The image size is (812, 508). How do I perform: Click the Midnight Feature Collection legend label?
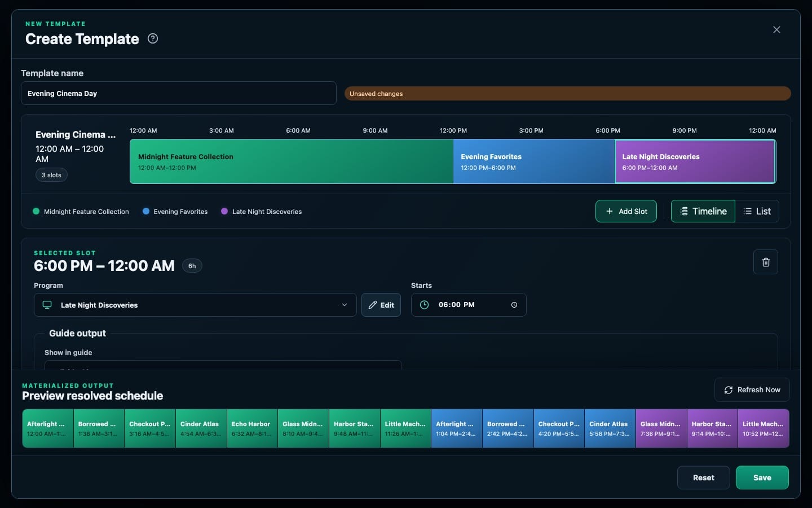point(86,211)
